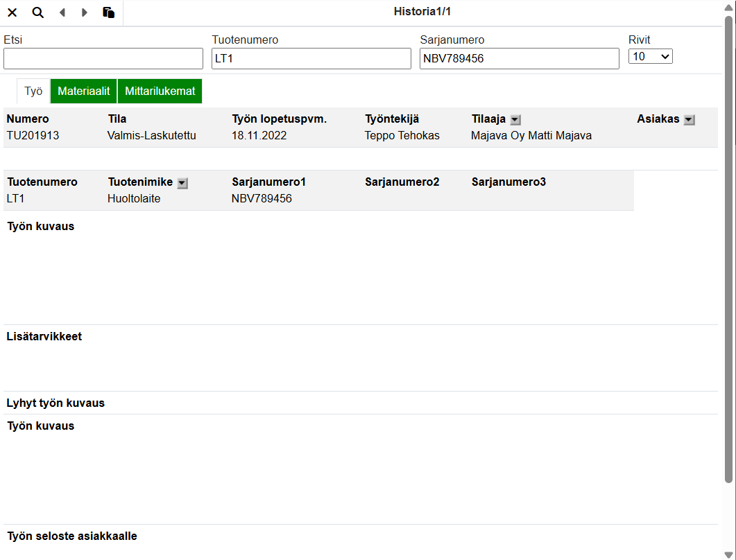Click the Numero column header
The image size is (736, 560).
click(x=28, y=119)
